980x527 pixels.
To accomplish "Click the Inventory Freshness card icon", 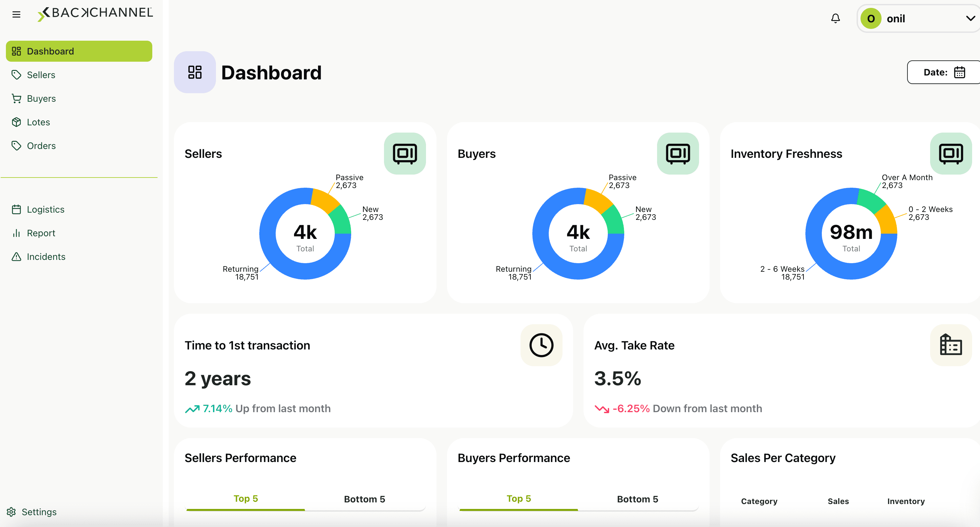I will click(950, 153).
